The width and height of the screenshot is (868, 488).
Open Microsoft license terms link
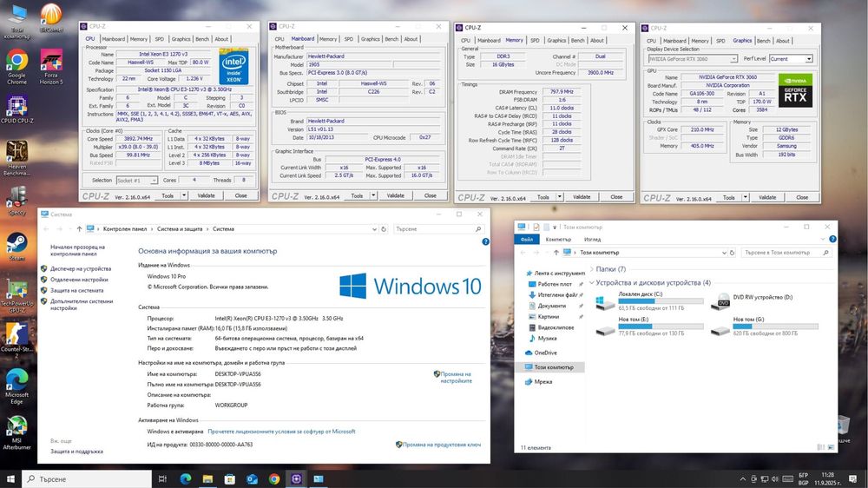pos(281,431)
